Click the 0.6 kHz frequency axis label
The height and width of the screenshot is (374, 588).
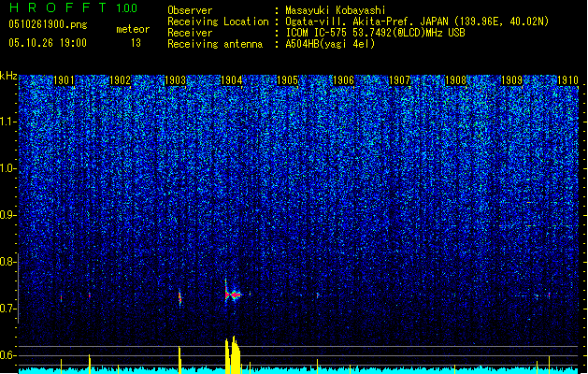pos(8,355)
